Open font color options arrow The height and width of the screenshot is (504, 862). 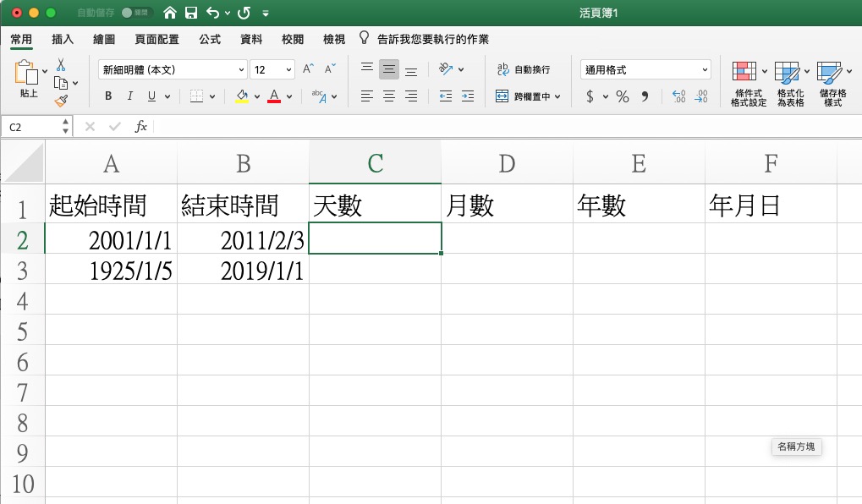pyautogui.click(x=289, y=96)
